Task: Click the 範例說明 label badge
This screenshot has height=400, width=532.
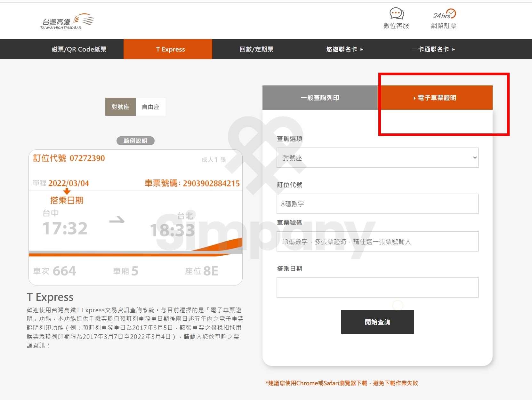Action: pyautogui.click(x=135, y=141)
